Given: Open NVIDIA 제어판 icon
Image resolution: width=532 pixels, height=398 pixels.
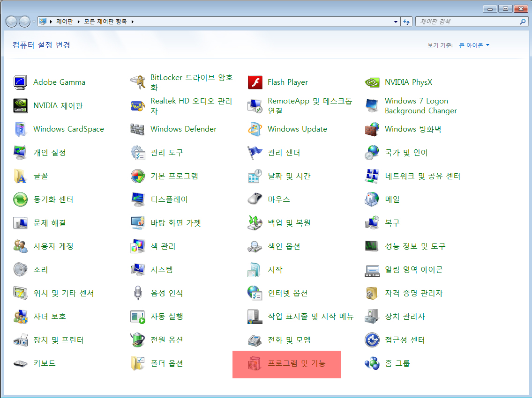Looking at the screenshot, I should [x=20, y=106].
